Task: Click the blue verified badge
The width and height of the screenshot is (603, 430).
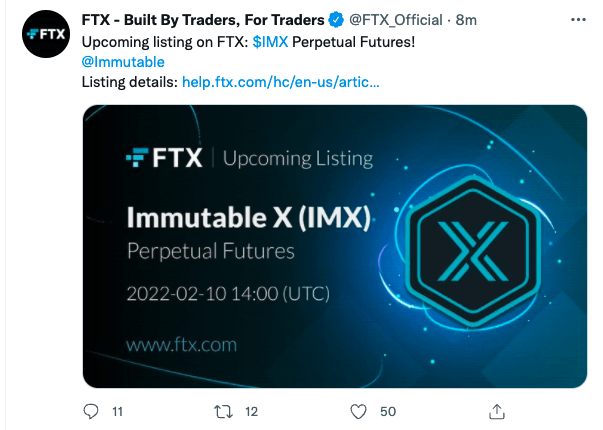Action: pyautogui.click(x=336, y=20)
